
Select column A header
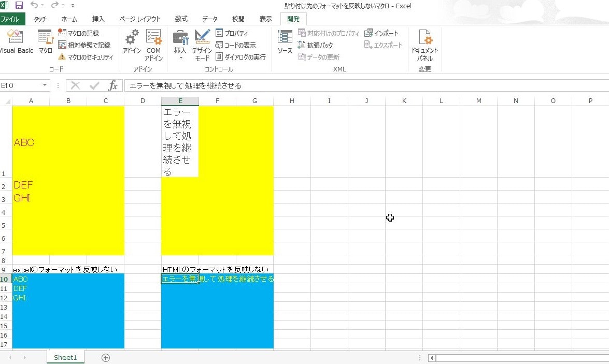click(31, 101)
